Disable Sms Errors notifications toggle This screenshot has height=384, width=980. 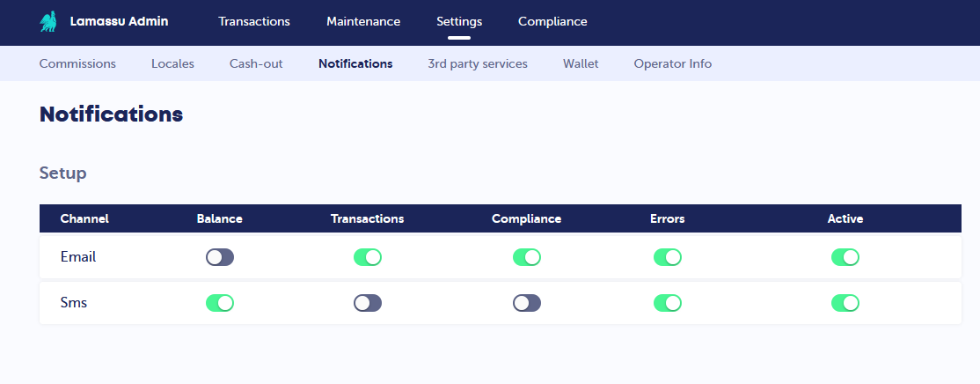click(x=668, y=303)
